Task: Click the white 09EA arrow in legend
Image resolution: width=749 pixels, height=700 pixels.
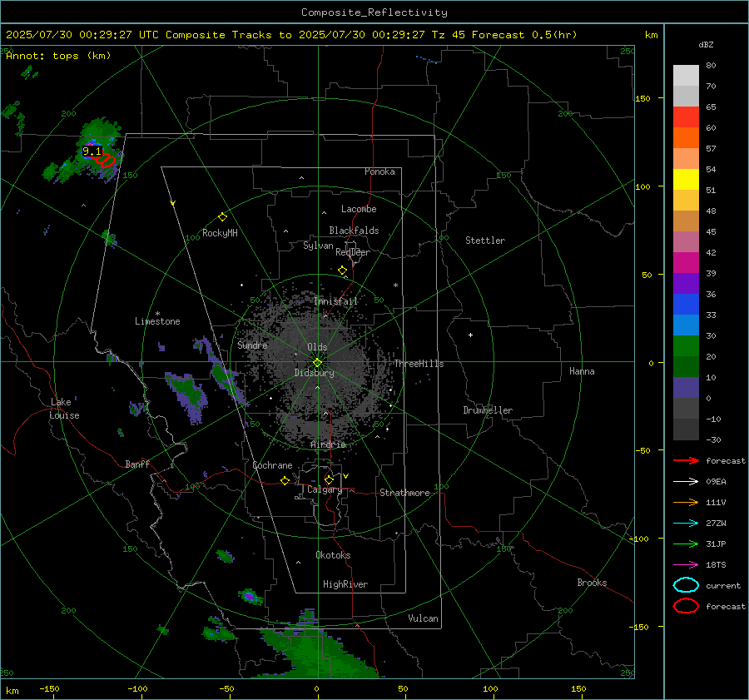Action: click(x=686, y=481)
